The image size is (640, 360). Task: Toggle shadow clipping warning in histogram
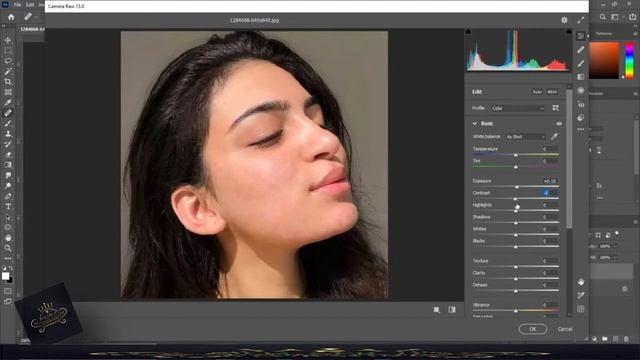tap(468, 32)
